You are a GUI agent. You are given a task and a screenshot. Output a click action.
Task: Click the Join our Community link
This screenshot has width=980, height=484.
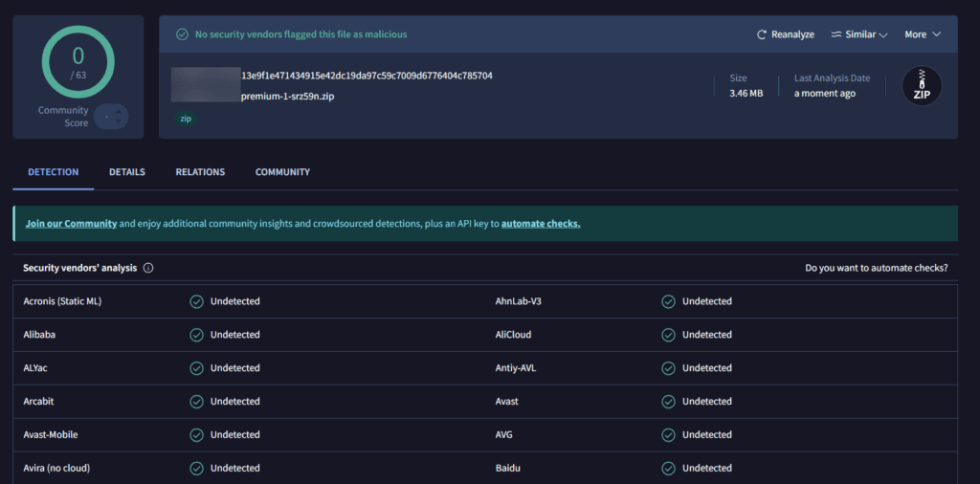click(71, 224)
